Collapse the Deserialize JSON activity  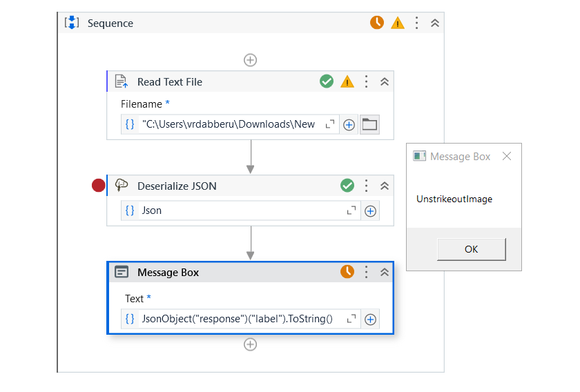tap(385, 186)
